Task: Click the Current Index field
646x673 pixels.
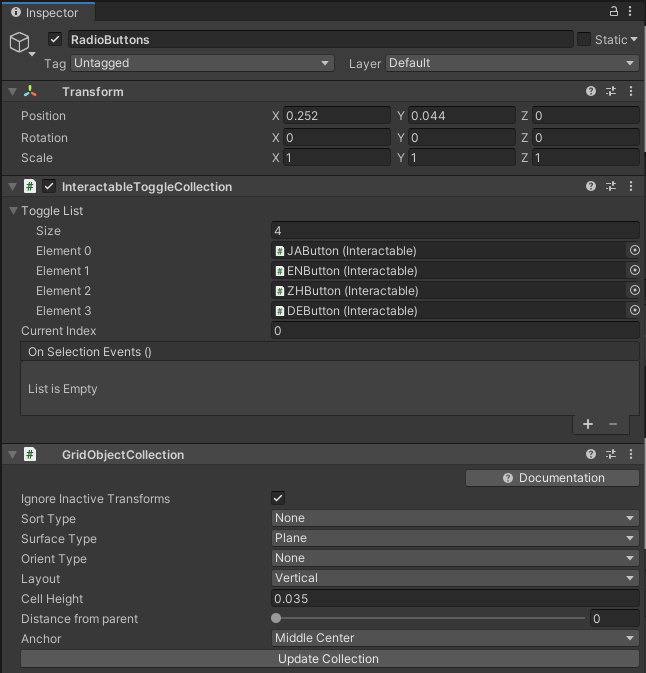Action: point(455,330)
